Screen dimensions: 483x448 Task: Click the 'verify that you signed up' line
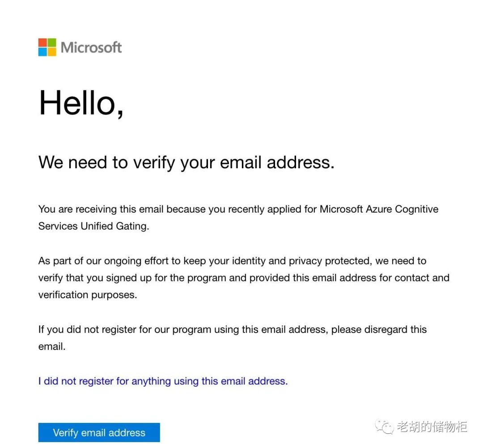pyautogui.click(x=244, y=278)
